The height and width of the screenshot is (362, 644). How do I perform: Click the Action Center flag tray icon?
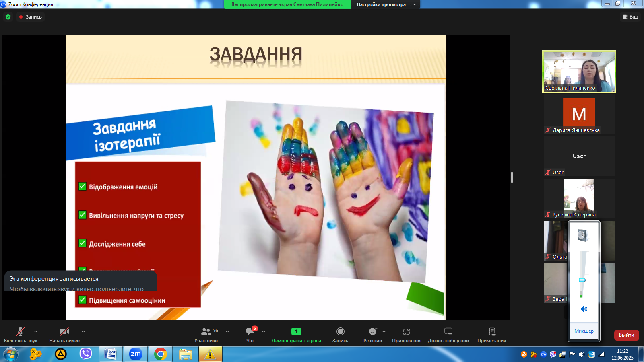[x=572, y=354]
